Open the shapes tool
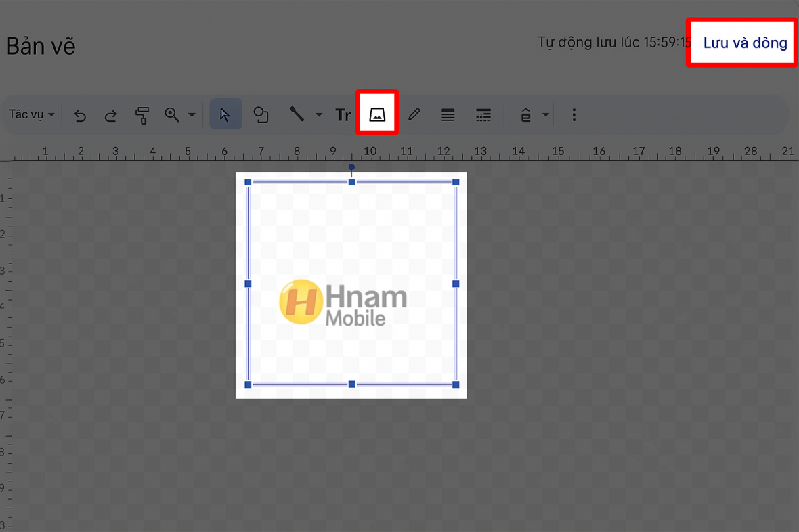799x532 pixels. 261,114
